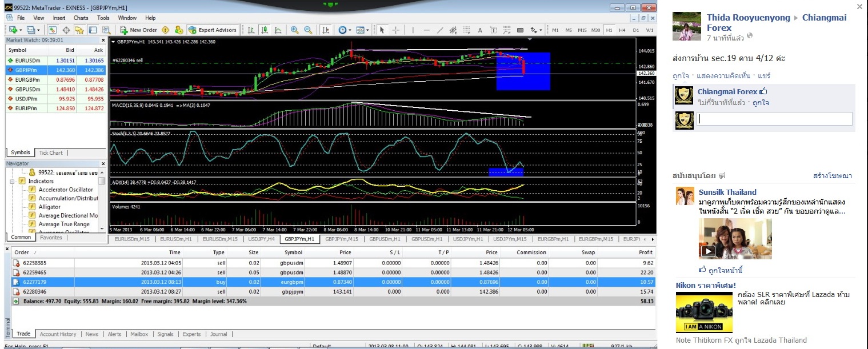Viewport: 868px width, 349px height.
Task: Select the horizontal line tool
Action: coord(427,30)
